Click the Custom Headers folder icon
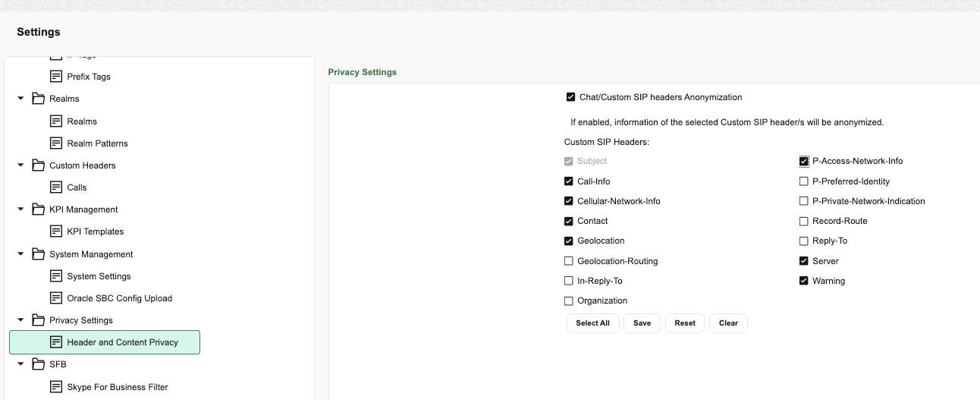This screenshot has width=980, height=400. (38, 165)
